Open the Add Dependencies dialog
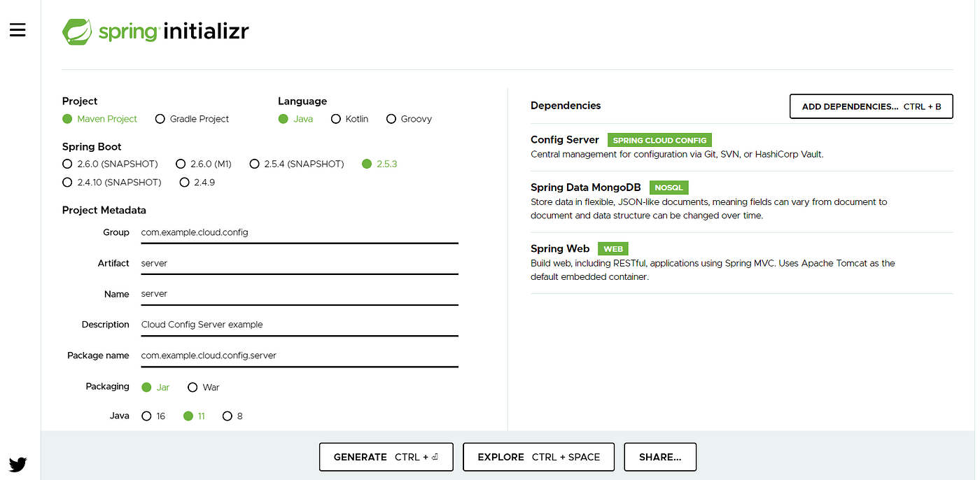This screenshot has width=980, height=480. coord(871,106)
